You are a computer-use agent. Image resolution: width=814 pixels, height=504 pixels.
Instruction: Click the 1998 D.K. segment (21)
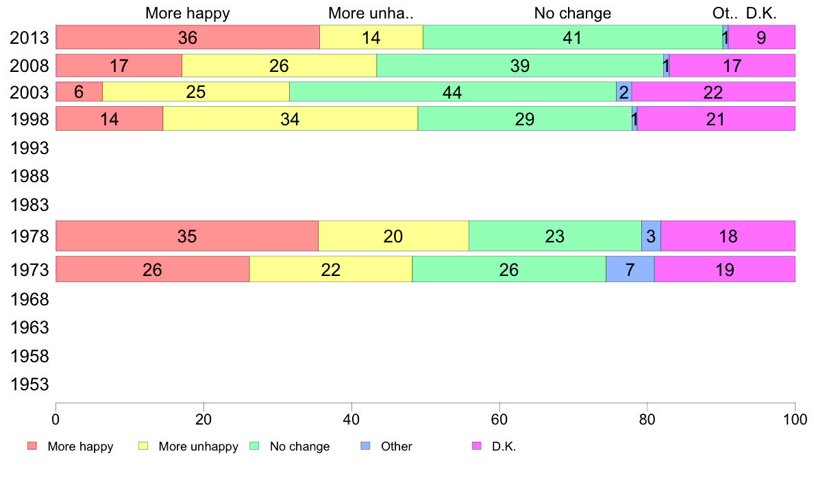716,119
